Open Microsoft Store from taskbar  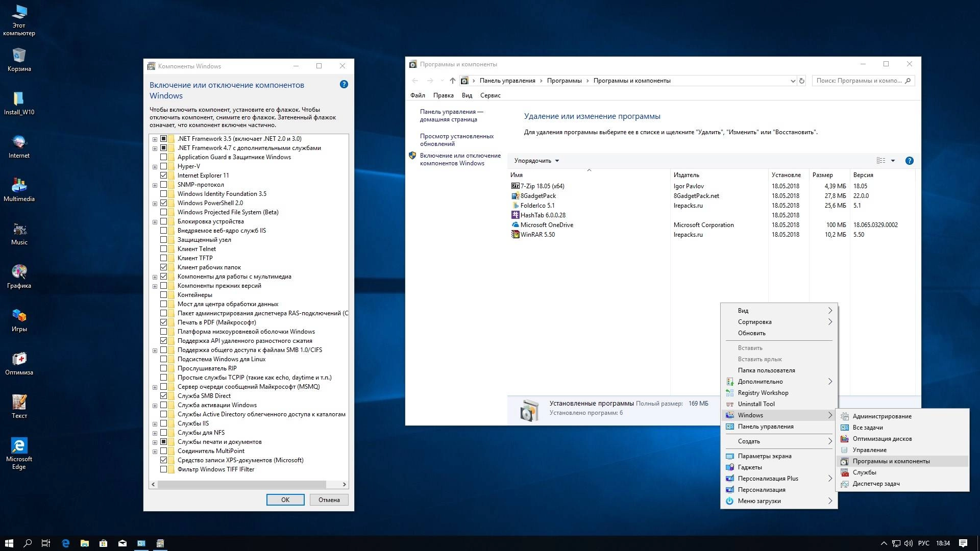point(103,543)
